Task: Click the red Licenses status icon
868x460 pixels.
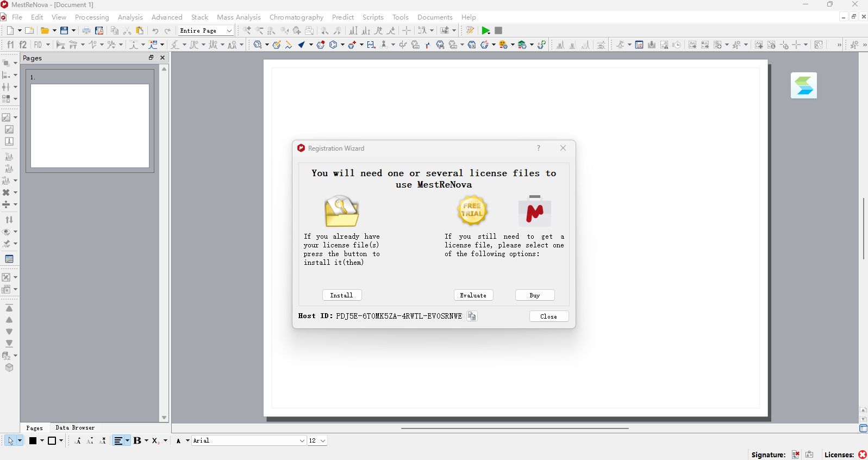Action: click(862, 455)
